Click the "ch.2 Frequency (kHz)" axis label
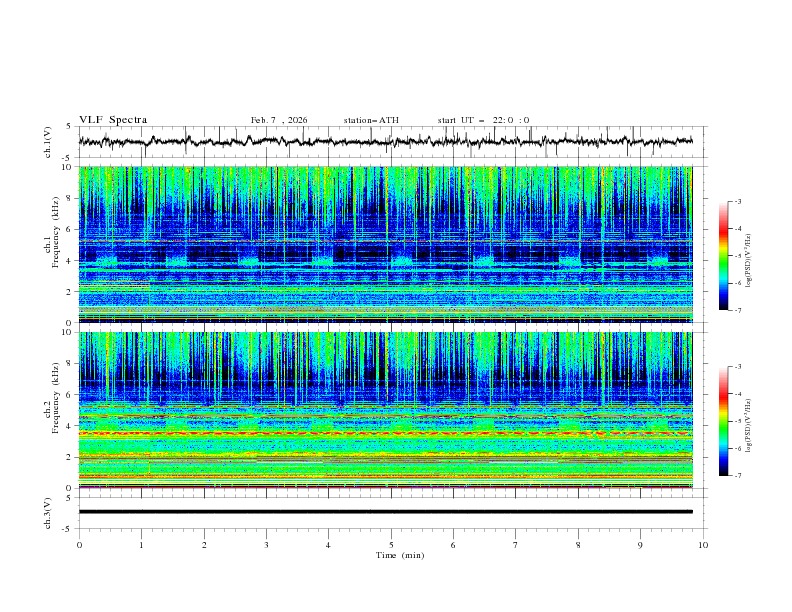This screenshot has height=612, width=792. click(x=52, y=398)
